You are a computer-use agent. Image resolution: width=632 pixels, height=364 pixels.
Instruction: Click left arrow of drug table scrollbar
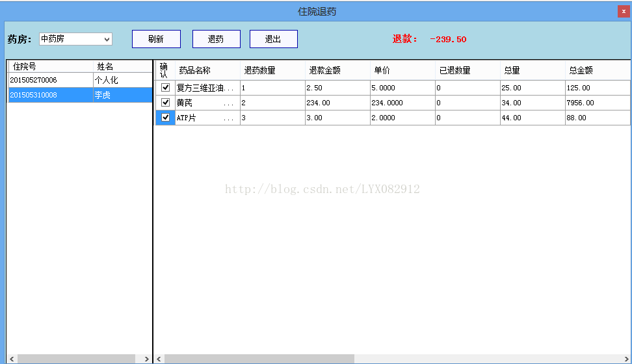pyautogui.click(x=159, y=359)
